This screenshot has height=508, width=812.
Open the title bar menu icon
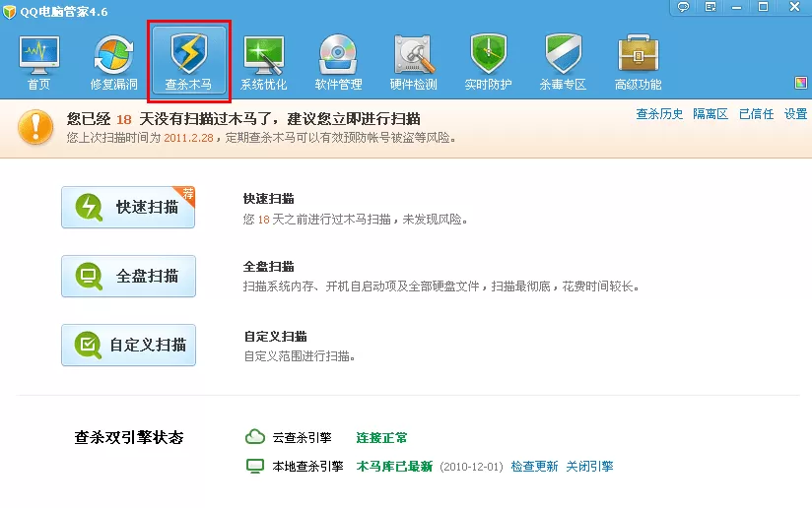(x=710, y=7)
